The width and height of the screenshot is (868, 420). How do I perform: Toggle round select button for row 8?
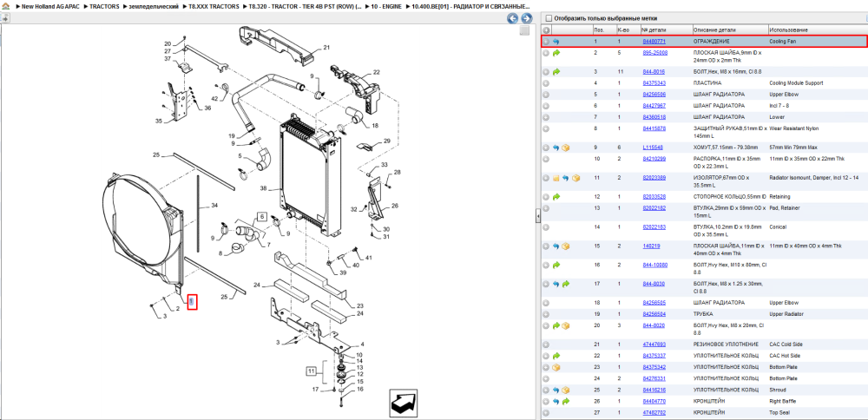coord(546,128)
